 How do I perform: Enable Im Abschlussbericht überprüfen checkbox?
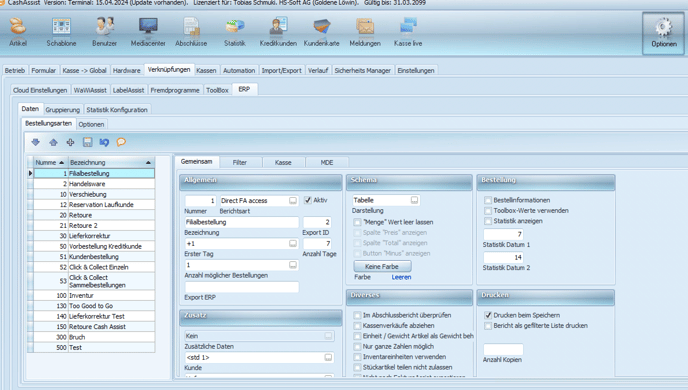(x=357, y=315)
